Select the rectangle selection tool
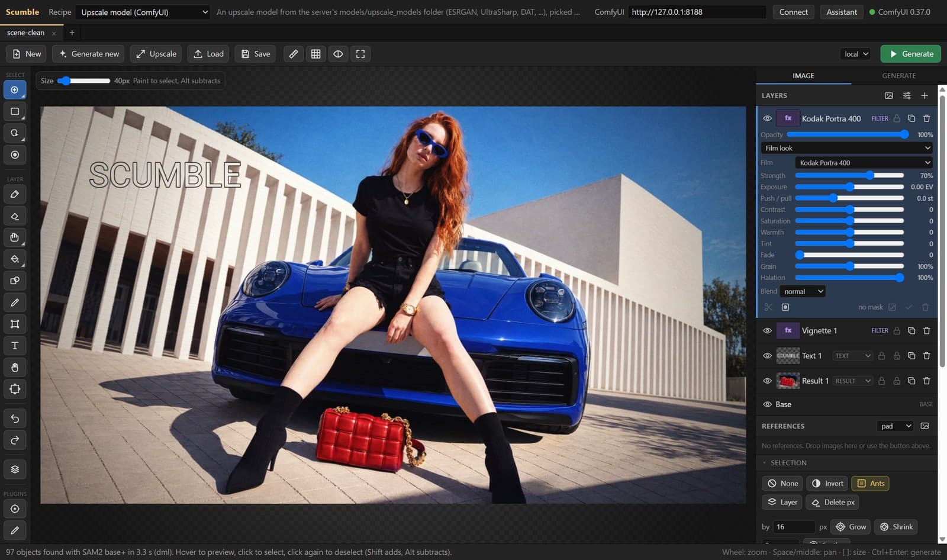The width and height of the screenshot is (947, 560). click(x=15, y=111)
